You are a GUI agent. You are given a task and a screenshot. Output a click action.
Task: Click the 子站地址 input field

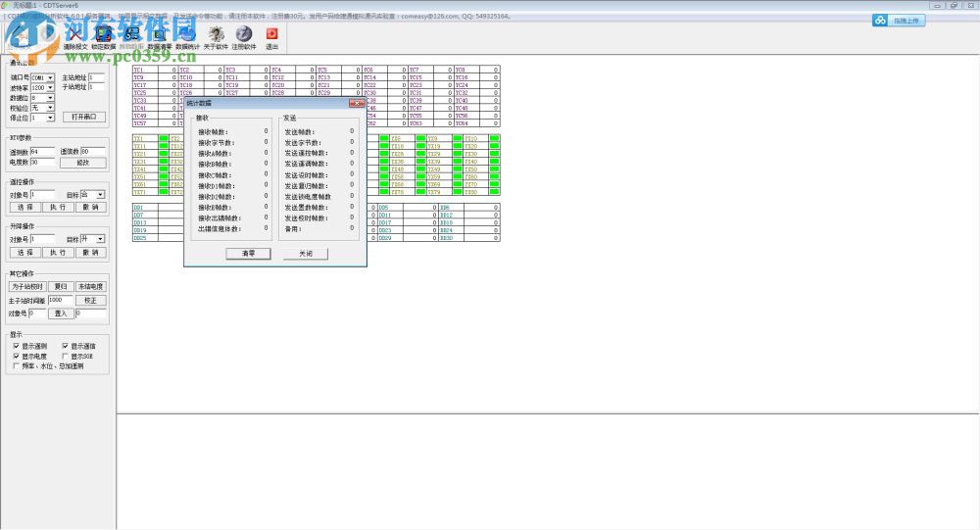tap(97, 87)
